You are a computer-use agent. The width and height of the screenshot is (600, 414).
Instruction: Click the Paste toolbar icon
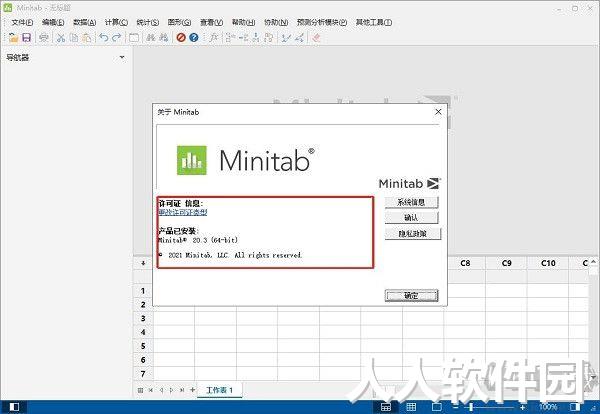87,37
